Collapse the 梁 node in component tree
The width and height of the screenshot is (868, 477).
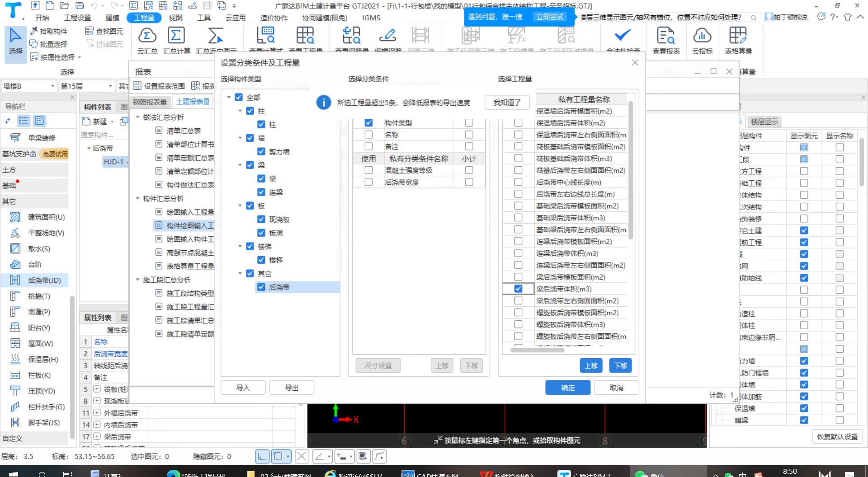click(x=240, y=165)
